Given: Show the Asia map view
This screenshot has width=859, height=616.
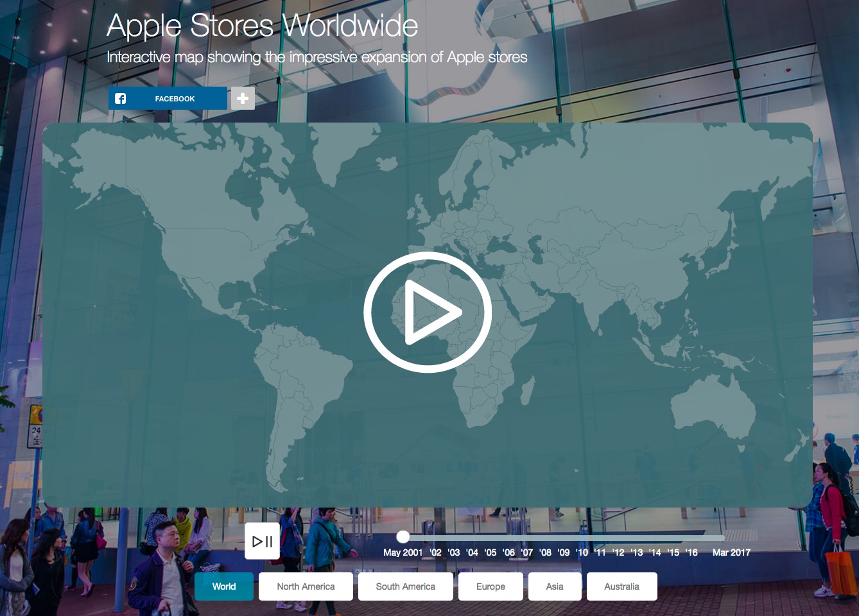Looking at the screenshot, I should pyautogui.click(x=555, y=586).
